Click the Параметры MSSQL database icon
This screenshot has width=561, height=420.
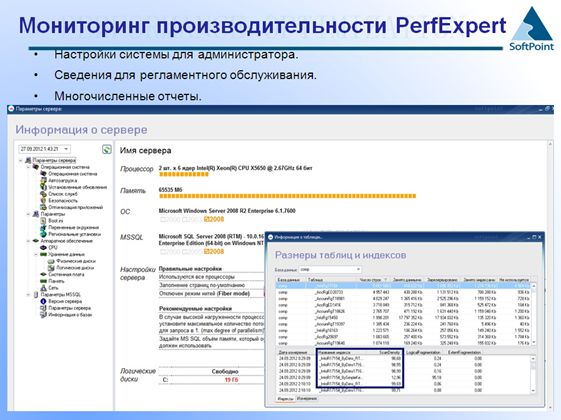pyautogui.click(x=36, y=295)
